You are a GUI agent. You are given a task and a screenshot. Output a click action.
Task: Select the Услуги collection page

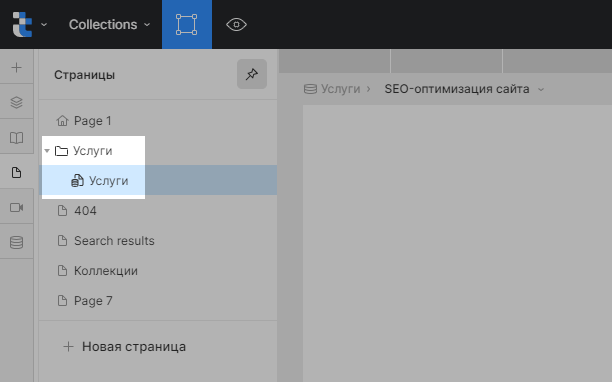(158, 180)
